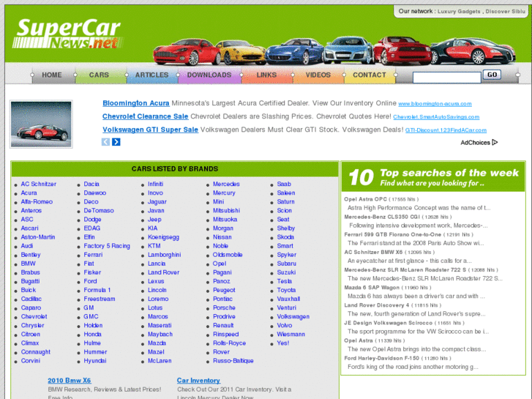Select the Factory 5 Racing brand link

pos(107,246)
